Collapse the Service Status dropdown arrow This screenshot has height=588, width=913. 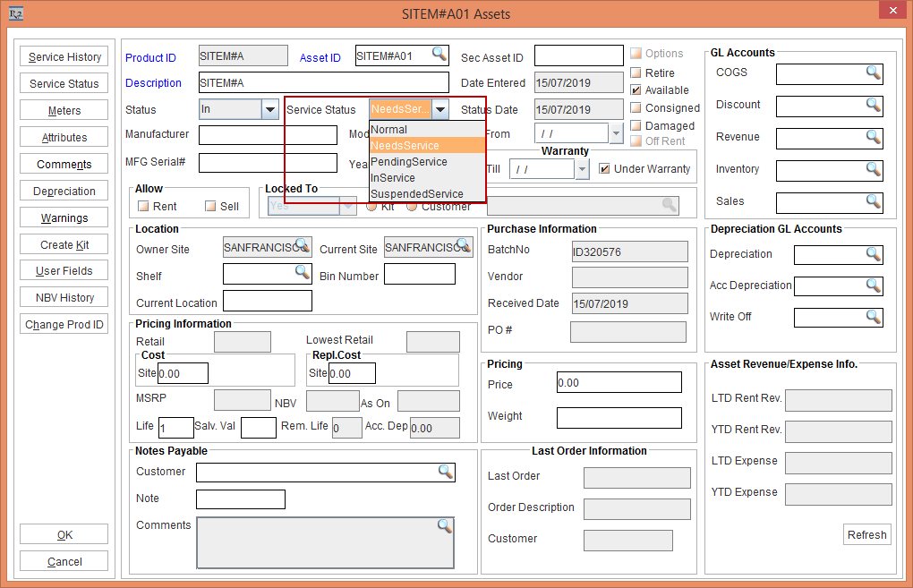point(440,109)
